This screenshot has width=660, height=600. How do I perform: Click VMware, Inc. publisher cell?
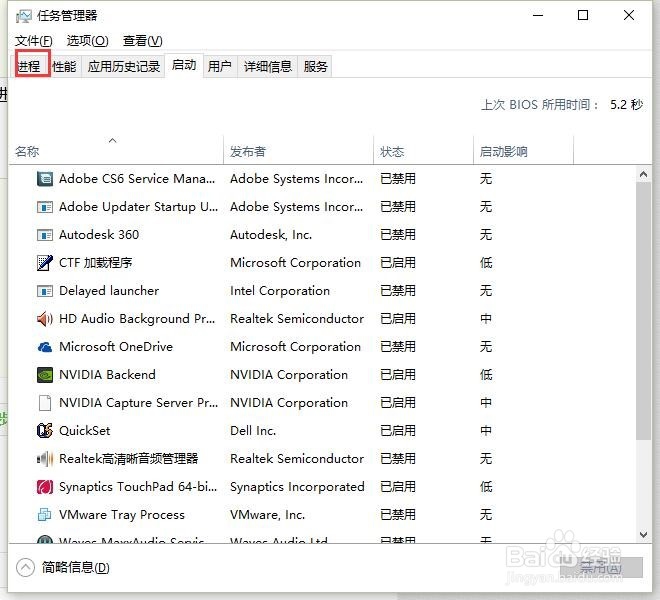(x=267, y=515)
